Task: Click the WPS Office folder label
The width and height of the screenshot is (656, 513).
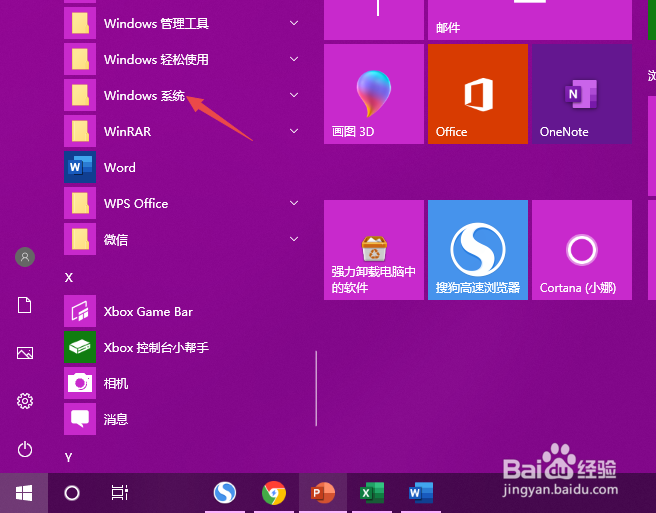Action: 136,203
